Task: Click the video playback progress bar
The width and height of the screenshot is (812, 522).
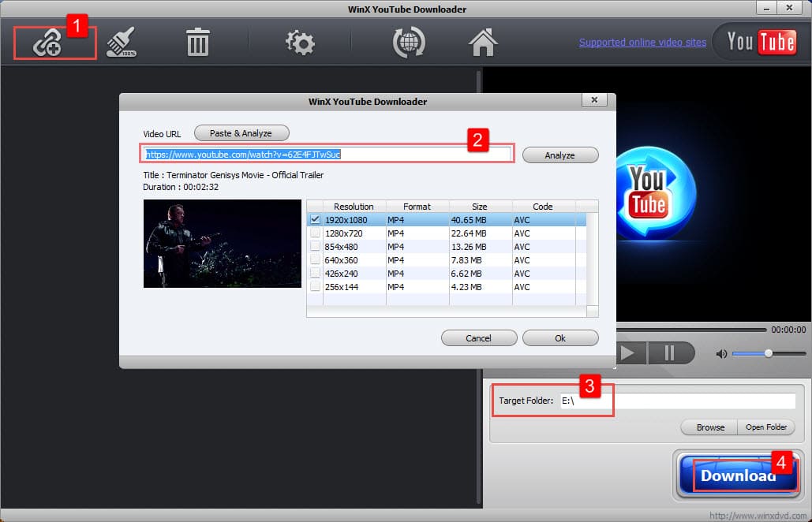Action: tap(691, 330)
